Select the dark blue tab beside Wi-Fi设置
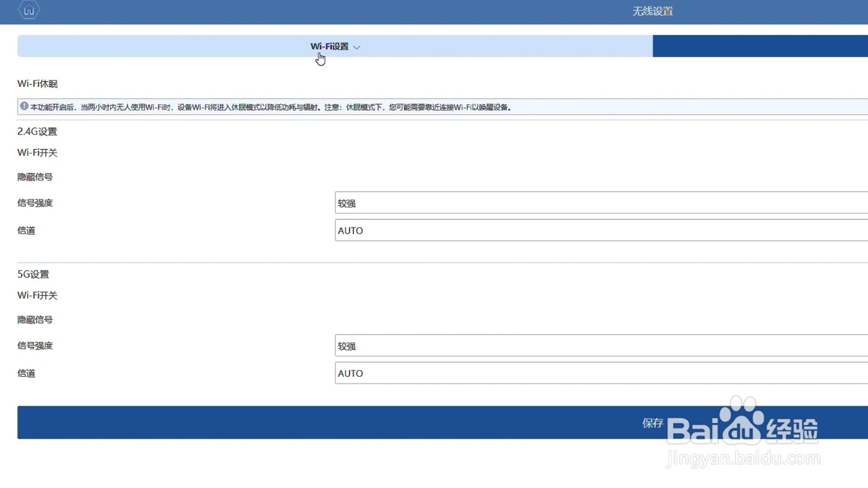 pos(760,46)
